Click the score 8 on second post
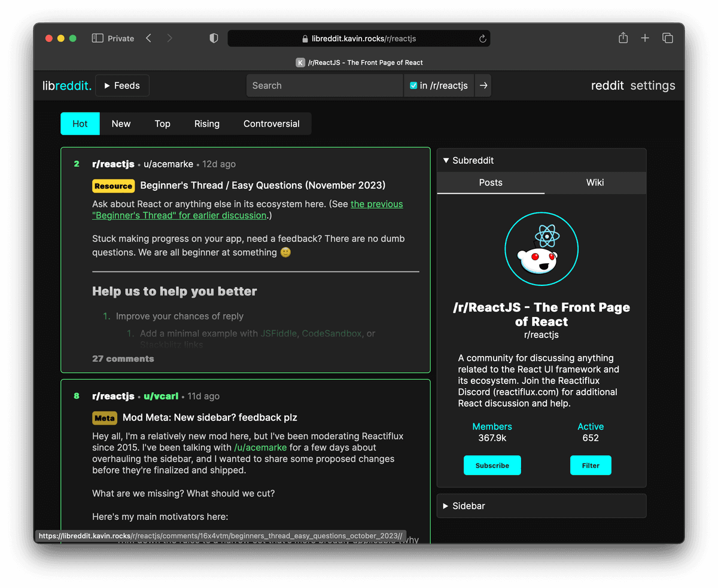 point(77,396)
